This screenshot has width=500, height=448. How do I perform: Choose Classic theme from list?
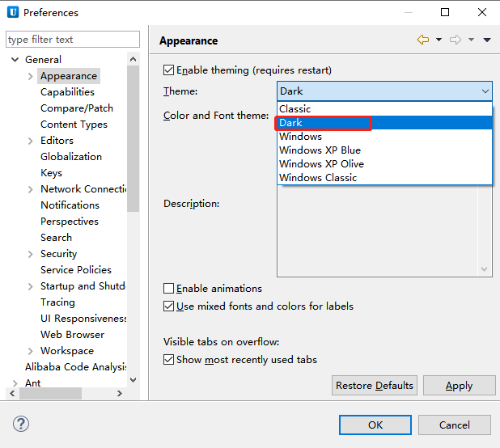click(x=384, y=109)
